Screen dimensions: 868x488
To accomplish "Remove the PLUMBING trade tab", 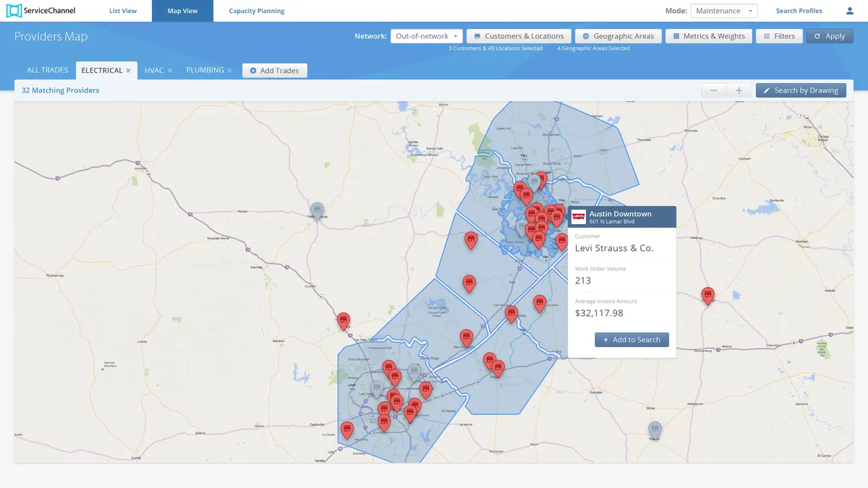I will point(229,71).
